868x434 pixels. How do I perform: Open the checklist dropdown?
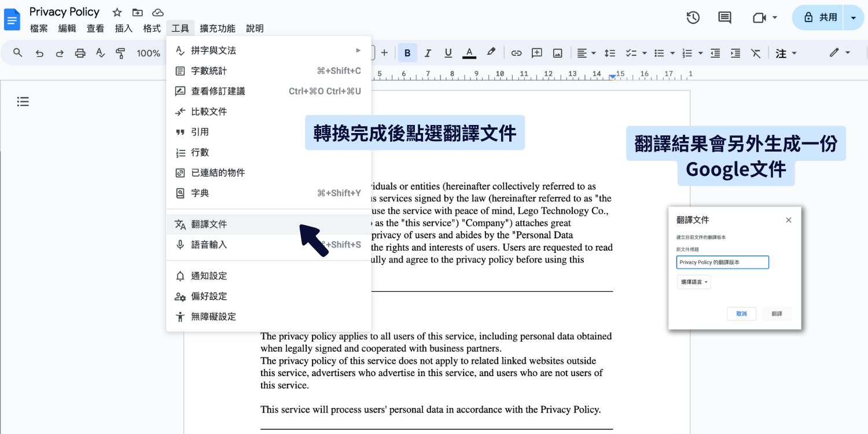tap(636, 53)
